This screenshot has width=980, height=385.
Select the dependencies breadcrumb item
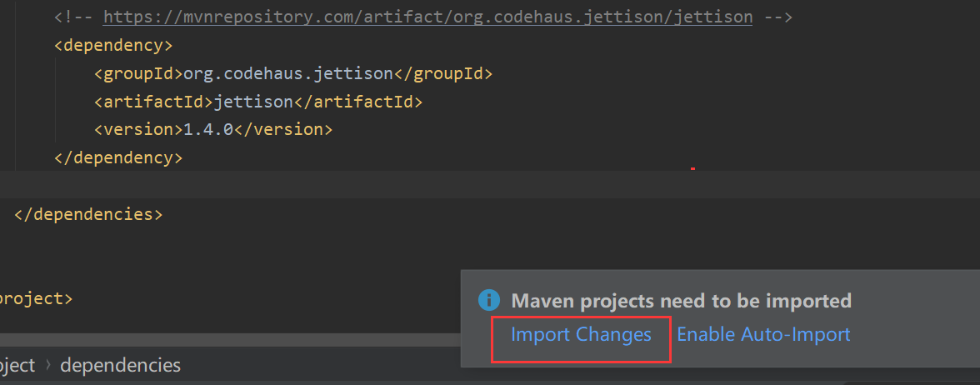tap(120, 365)
